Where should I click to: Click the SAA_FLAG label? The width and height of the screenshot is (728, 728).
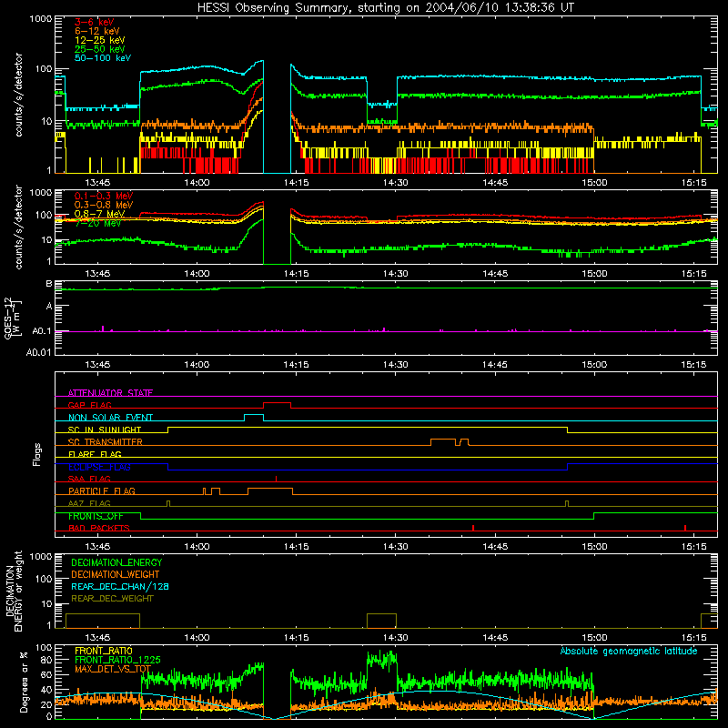click(89, 479)
